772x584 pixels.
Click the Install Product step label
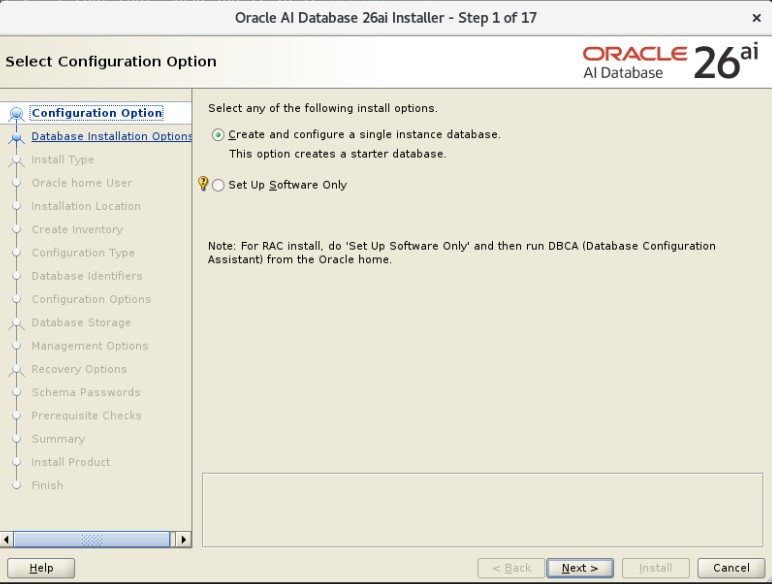point(70,462)
